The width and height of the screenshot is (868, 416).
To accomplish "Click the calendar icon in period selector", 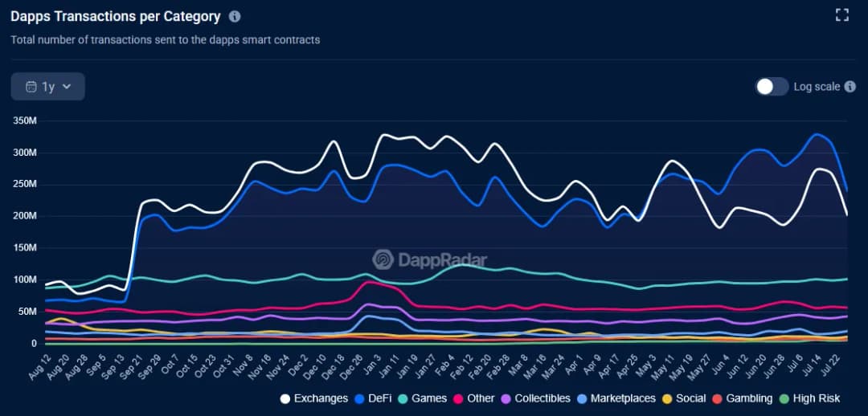I will 31,87.
